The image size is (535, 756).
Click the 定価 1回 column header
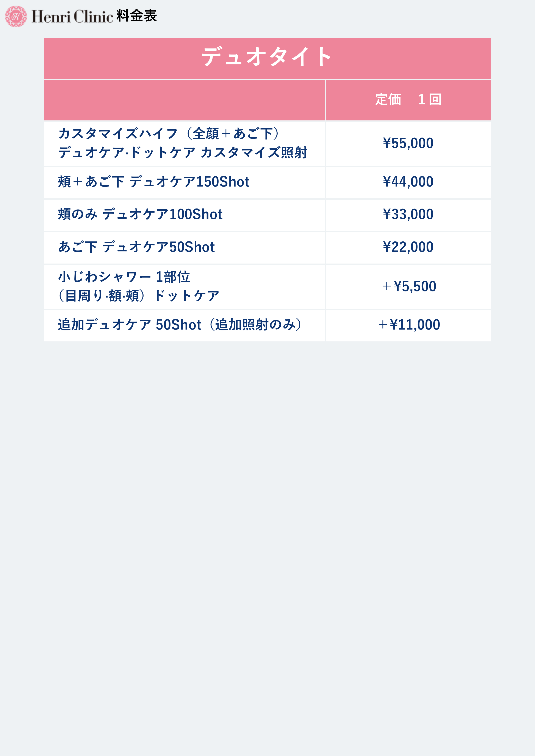pos(408,100)
